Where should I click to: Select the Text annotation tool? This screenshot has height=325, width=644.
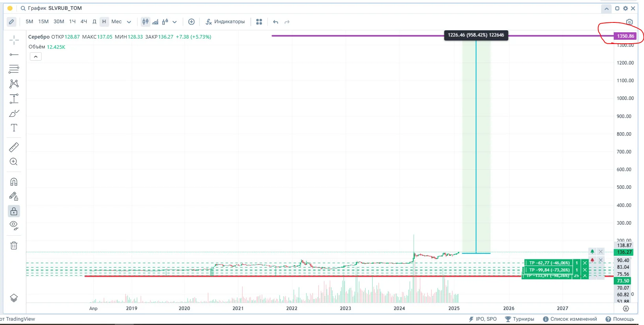14,127
